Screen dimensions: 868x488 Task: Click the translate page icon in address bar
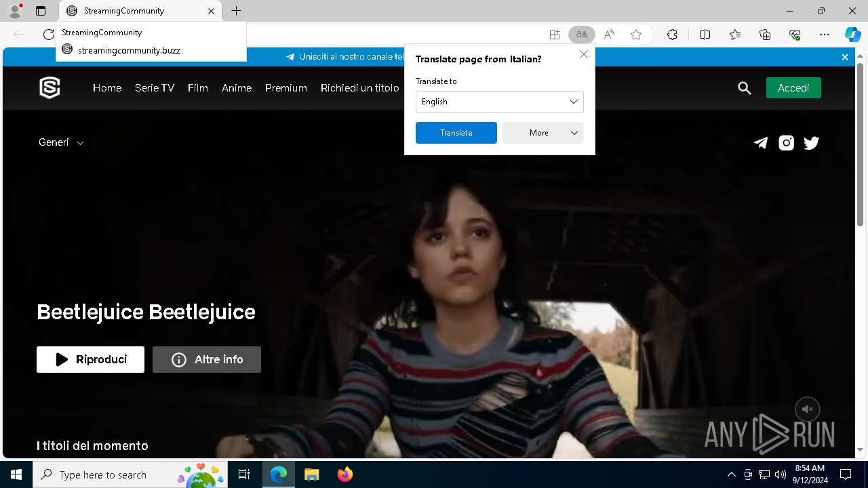(x=581, y=35)
